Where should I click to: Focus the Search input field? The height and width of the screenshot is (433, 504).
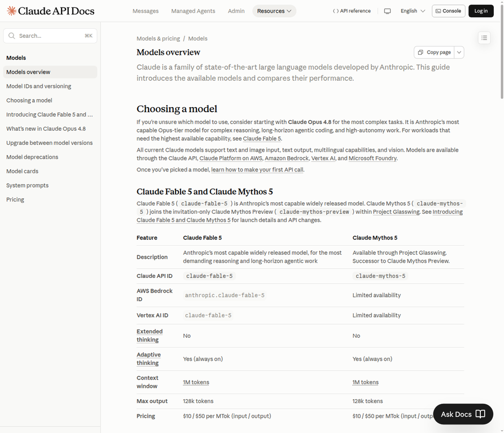click(x=50, y=36)
